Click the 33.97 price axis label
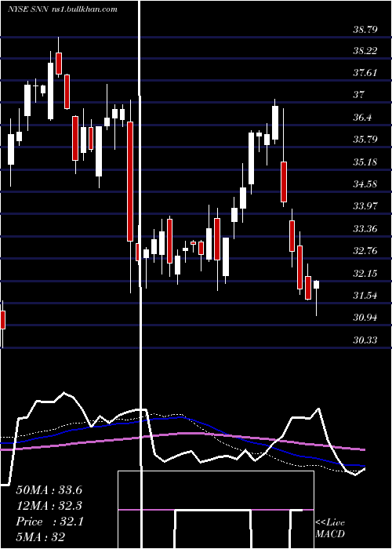This screenshot has width=392, height=549. point(365,205)
